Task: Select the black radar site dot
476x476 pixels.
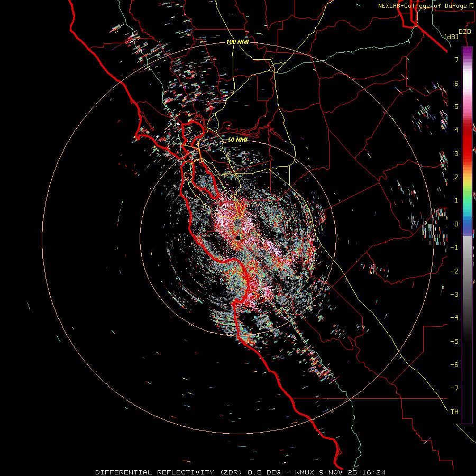Action: click(x=238, y=237)
